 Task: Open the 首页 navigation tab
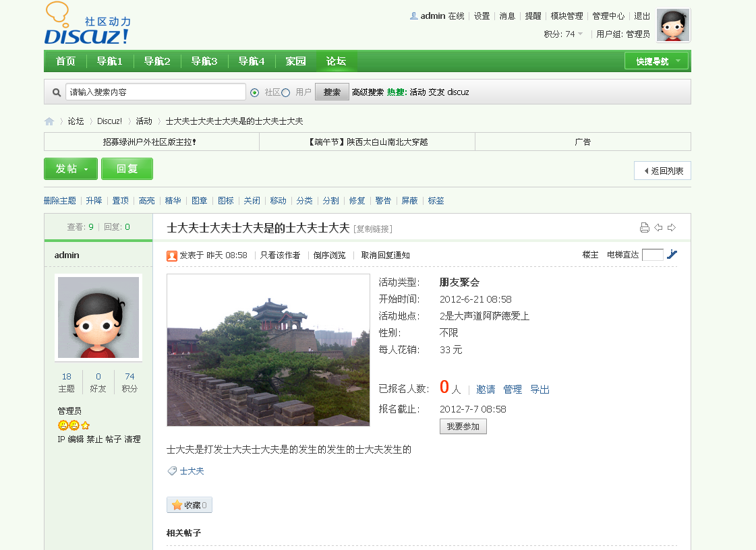(65, 61)
